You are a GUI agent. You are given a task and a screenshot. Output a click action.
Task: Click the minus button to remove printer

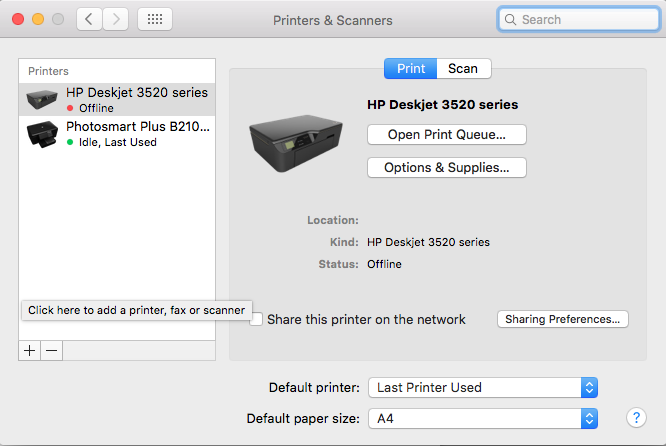[x=52, y=351]
